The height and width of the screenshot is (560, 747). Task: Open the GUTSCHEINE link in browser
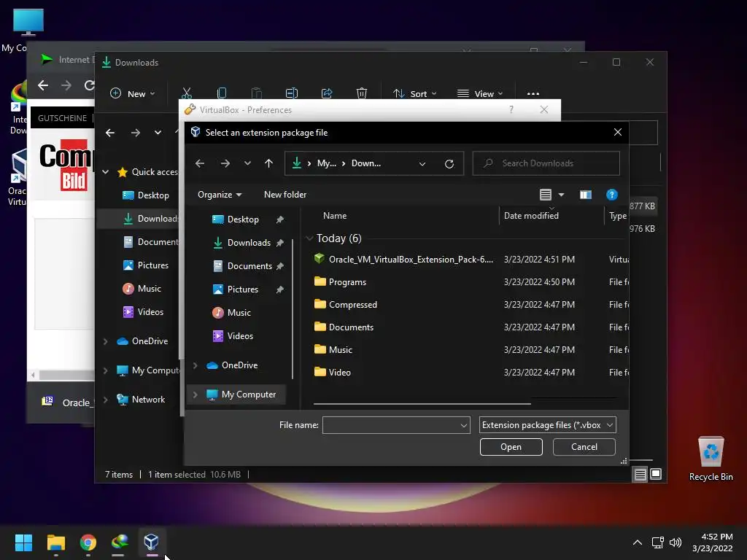pos(62,118)
